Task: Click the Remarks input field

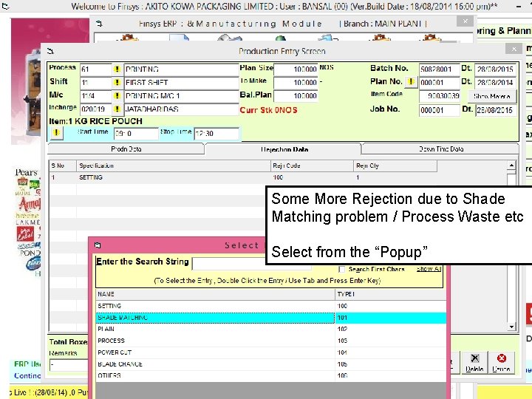Action: point(69,365)
